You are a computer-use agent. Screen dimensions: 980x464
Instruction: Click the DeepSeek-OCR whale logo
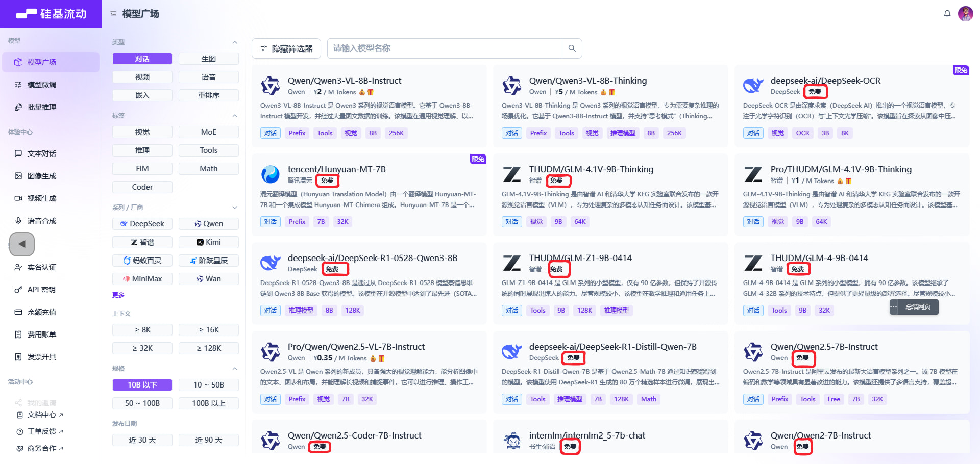(753, 86)
